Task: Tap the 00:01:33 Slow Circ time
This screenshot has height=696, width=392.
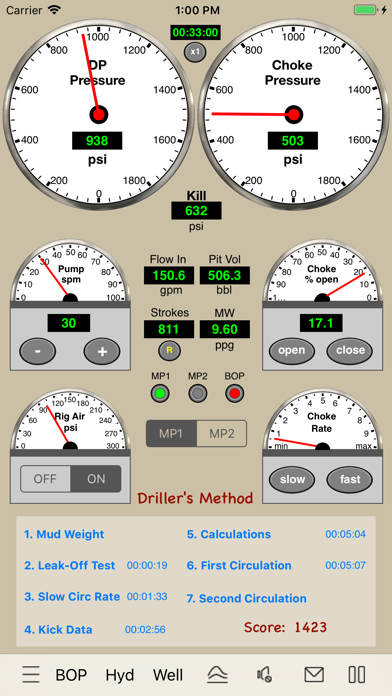Action: pyautogui.click(x=147, y=597)
